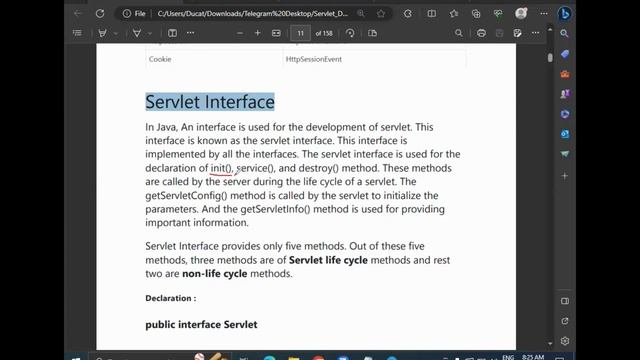Open the browser Extensions icon

pos(408,13)
